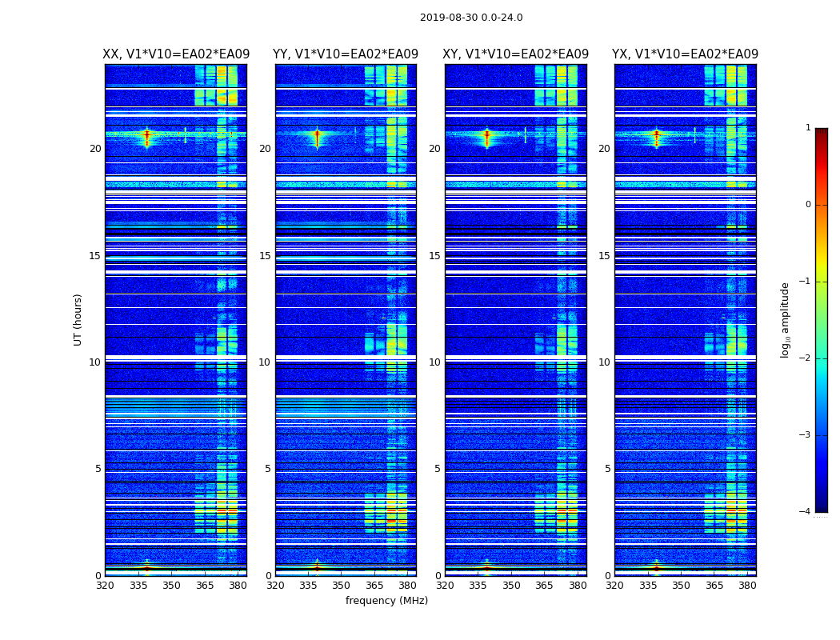Viewport: 840px width, 640px height.
Task: Click the 'log10 amplitude' colorbar label
Action: 786,319
